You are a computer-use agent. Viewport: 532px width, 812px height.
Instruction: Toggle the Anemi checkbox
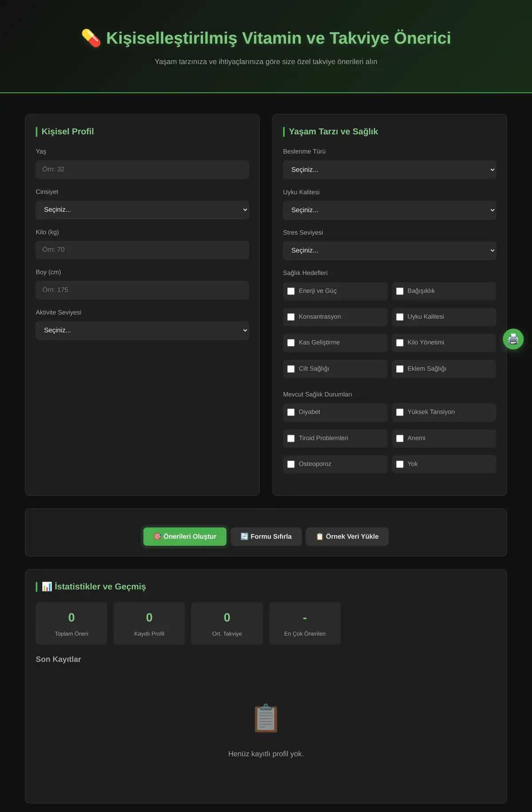tap(399, 438)
